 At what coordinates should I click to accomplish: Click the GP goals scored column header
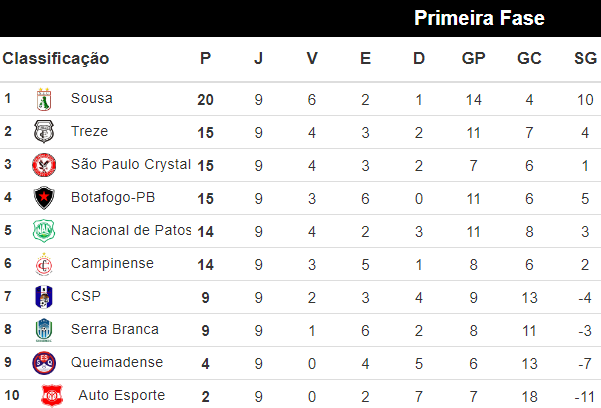pyautogui.click(x=473, y=58)
